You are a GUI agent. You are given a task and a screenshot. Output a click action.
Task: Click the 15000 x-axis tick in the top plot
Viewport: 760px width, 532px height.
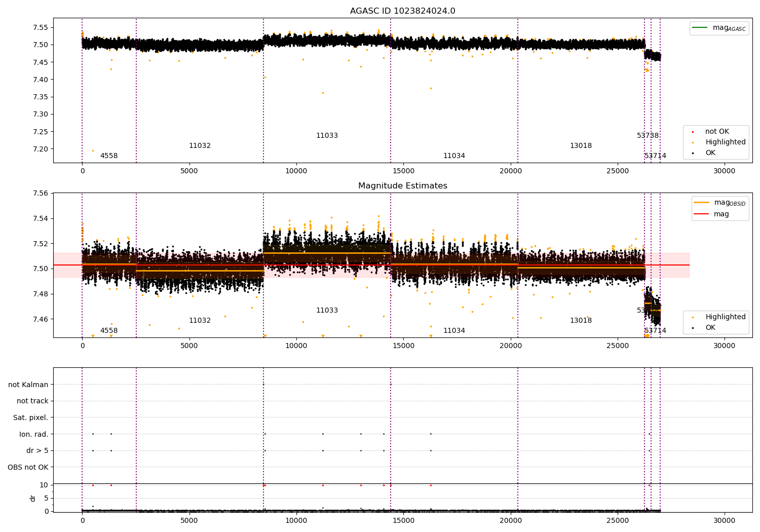coord(403,171)
